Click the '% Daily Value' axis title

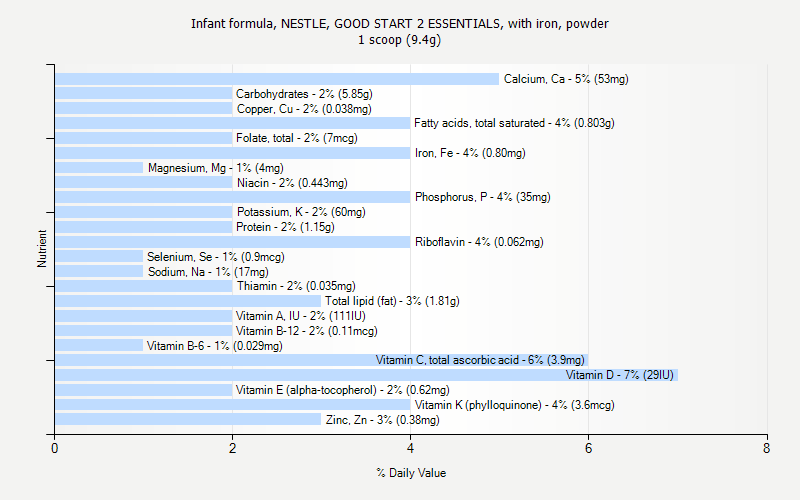pyautogui.click(x=411, y=473)
